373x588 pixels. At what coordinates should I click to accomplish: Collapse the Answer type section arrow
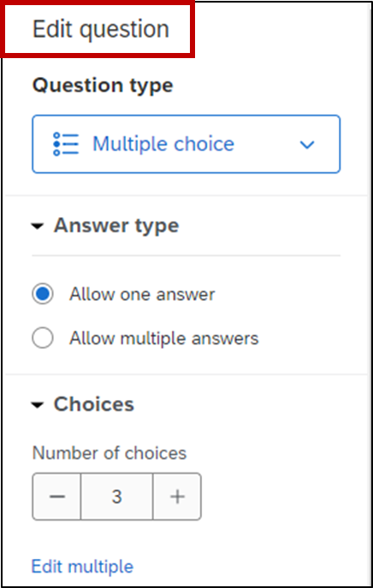[x=38, y=226]
